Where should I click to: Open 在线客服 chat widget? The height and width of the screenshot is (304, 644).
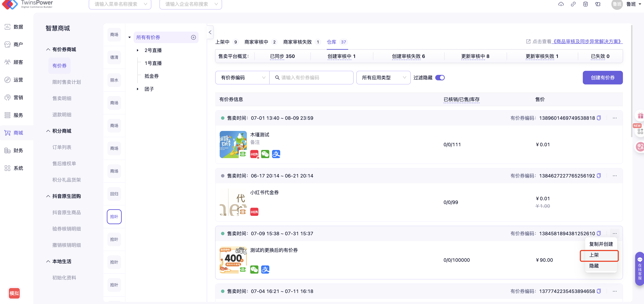[x=640, y=269]
